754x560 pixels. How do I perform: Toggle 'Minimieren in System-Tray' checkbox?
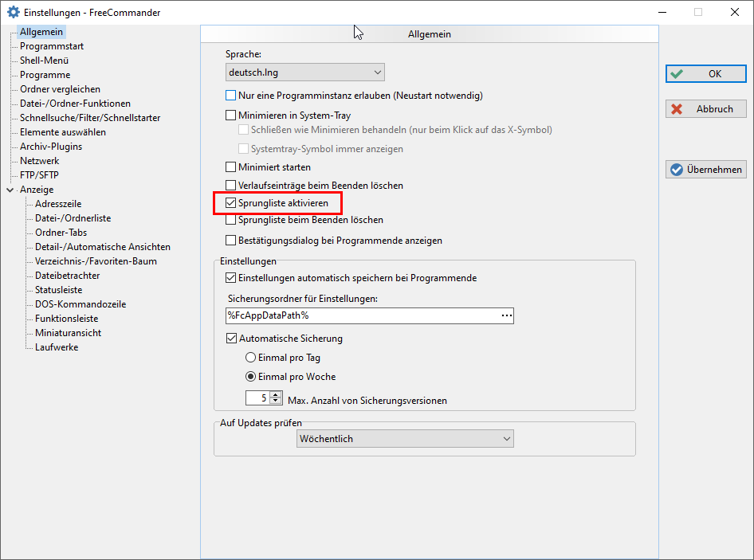(x=231, y=115)
